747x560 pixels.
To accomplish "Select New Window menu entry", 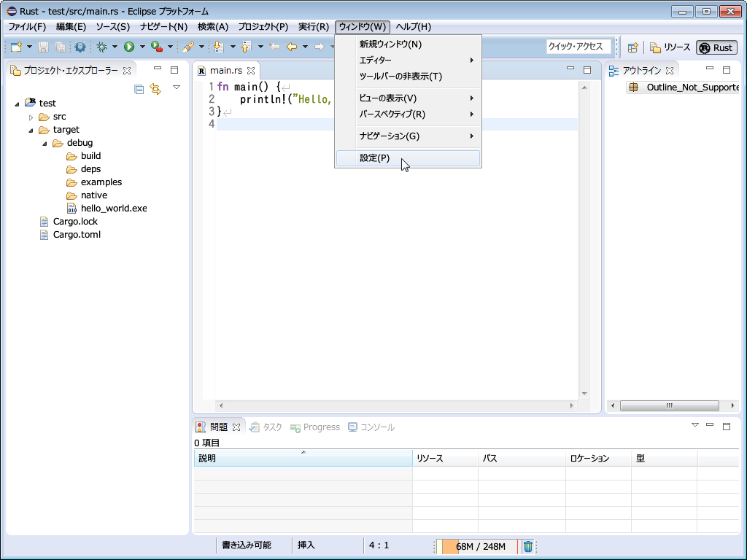I will point(409,44).
